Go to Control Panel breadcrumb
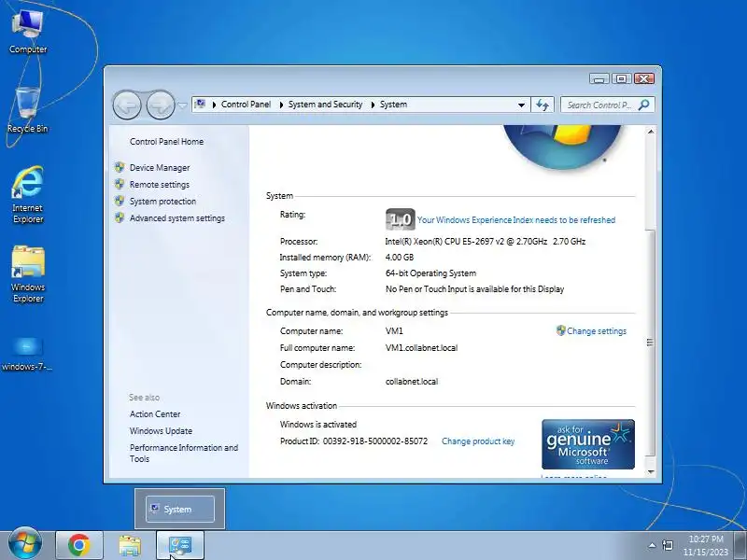The height and width of the screenshot is (560, 747). (x=246, y=105)
